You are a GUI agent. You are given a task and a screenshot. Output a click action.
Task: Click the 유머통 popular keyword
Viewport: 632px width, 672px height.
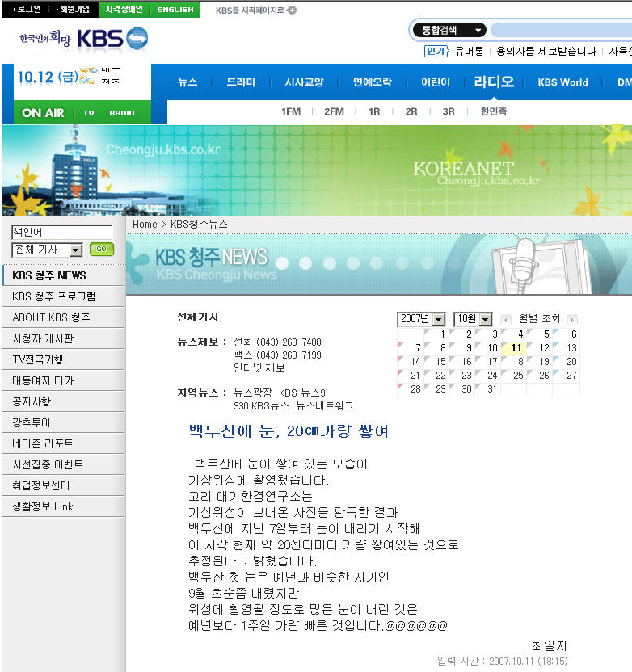[x=469, y=52]
